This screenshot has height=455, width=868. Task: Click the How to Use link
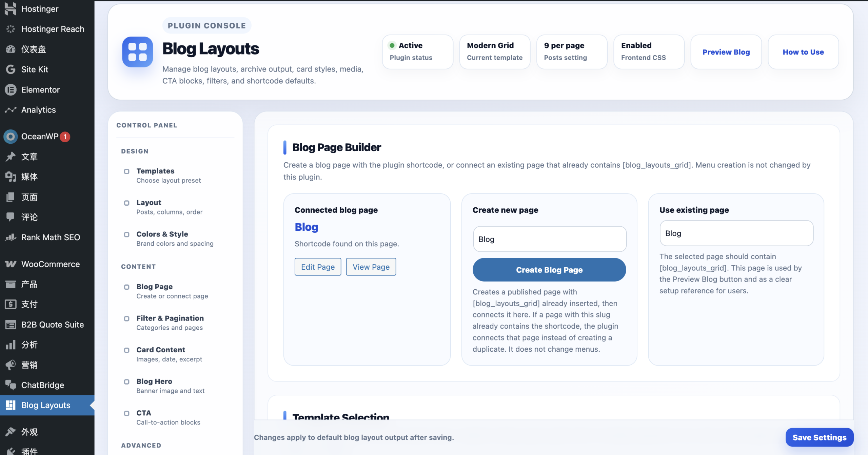coord(803,52)
